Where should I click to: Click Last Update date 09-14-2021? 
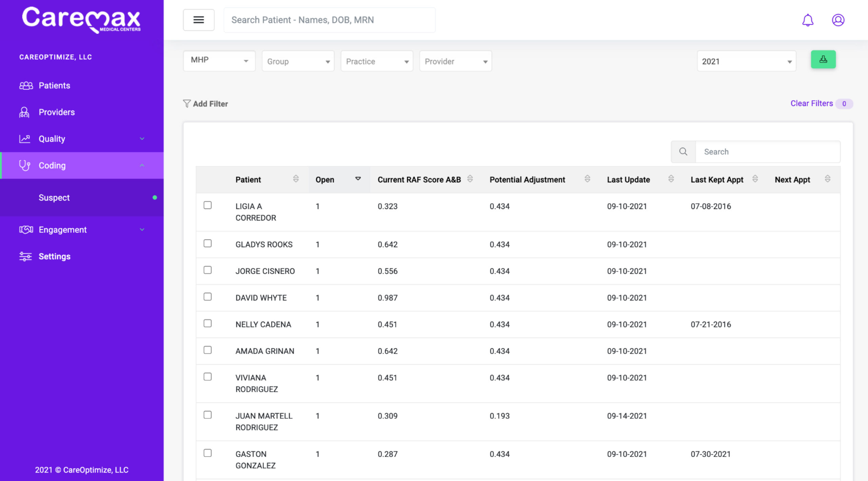tap(627, 416)
